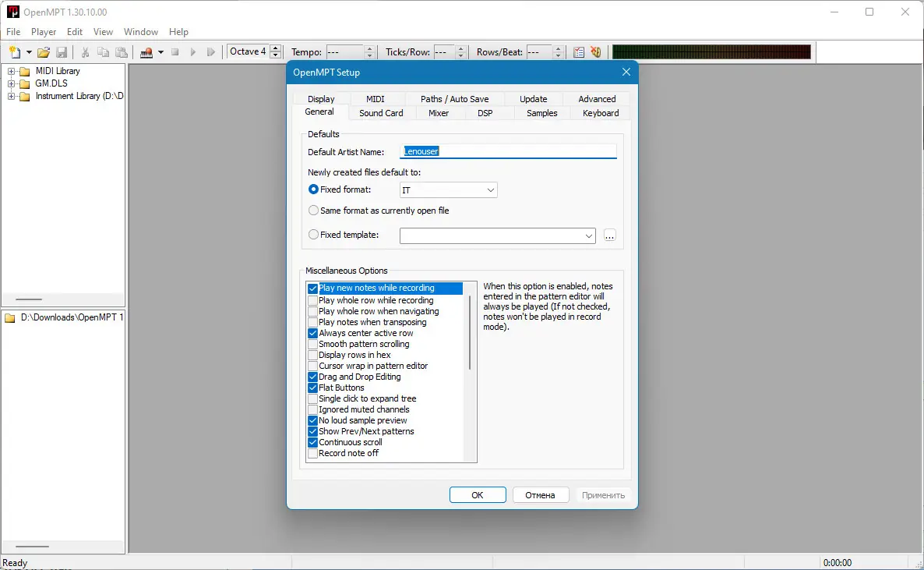Click the speaker panic icon in toolbar
924x570 pixels.
596,52
